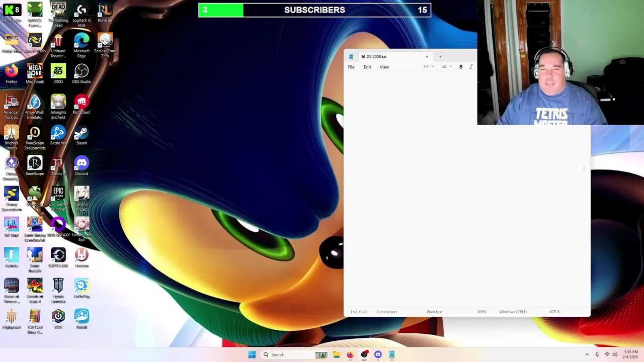
Task: Select the HoYoPlay desktop shortcut
Action: pos(82,289)
